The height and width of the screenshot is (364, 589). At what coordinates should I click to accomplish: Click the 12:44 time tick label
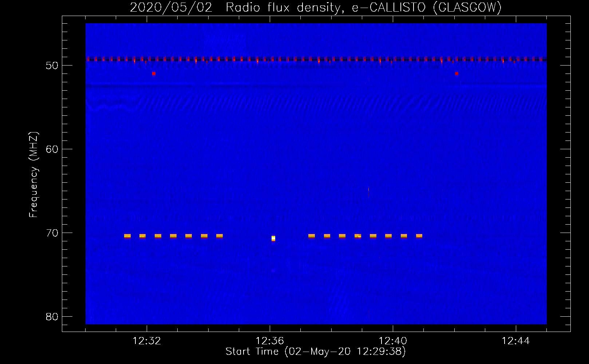pyautogui.click(x=516, y=341)
